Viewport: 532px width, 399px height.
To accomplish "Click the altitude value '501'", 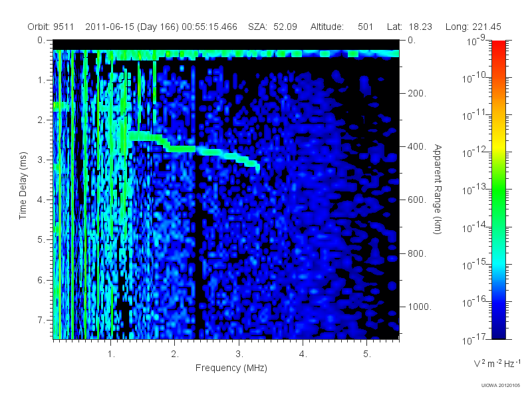I will 365,27.
